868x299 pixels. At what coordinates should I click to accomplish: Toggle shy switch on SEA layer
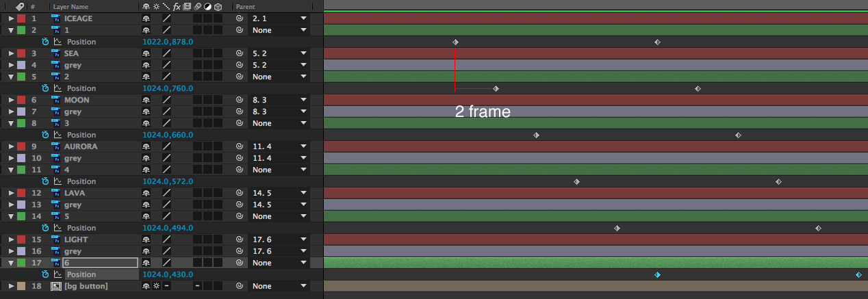pos(146,53)
